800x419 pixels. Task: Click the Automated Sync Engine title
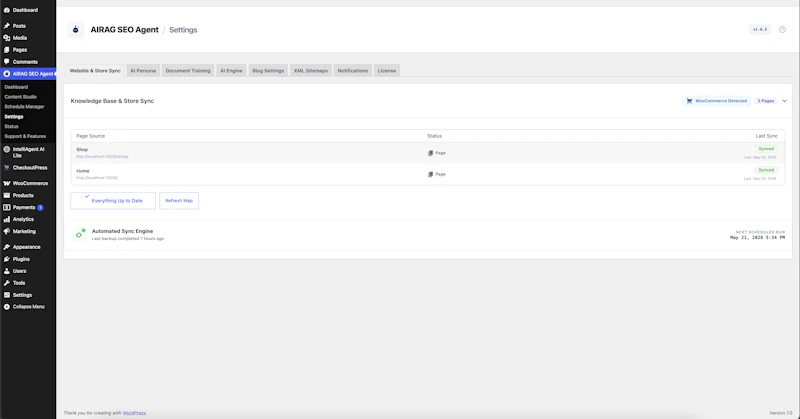tap(122, 231)
